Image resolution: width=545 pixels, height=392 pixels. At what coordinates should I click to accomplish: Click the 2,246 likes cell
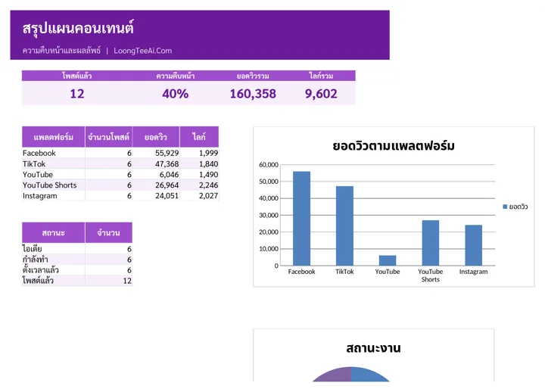200,185
